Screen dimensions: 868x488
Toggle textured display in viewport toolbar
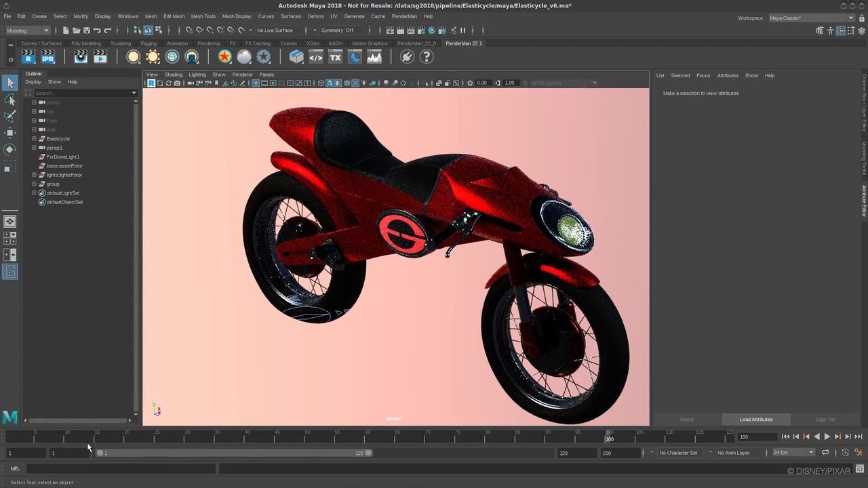point(355,83)
